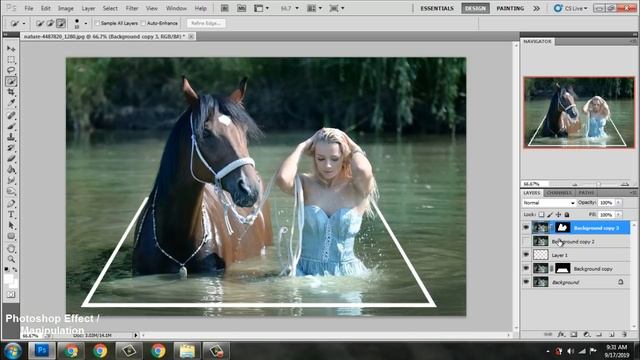The image size is (640, 360).
Task: Hide the Background copy layer
Action: pos(526,269)
